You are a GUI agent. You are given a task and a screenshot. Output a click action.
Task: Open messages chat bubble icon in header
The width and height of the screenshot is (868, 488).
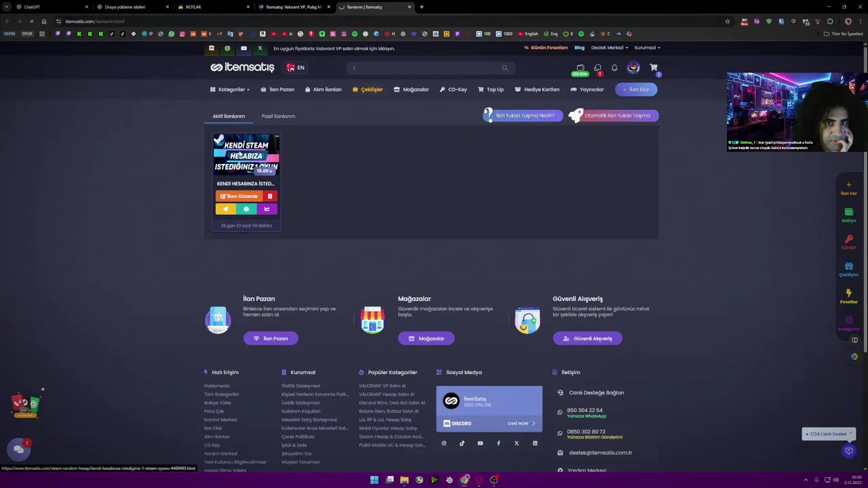coord(597,68)
